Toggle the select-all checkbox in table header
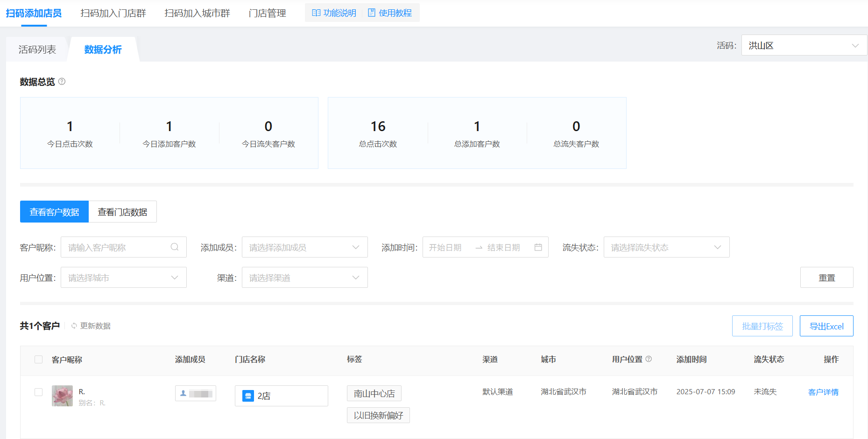The width and height of the screenshot is (868, 439). click(39, 360)
